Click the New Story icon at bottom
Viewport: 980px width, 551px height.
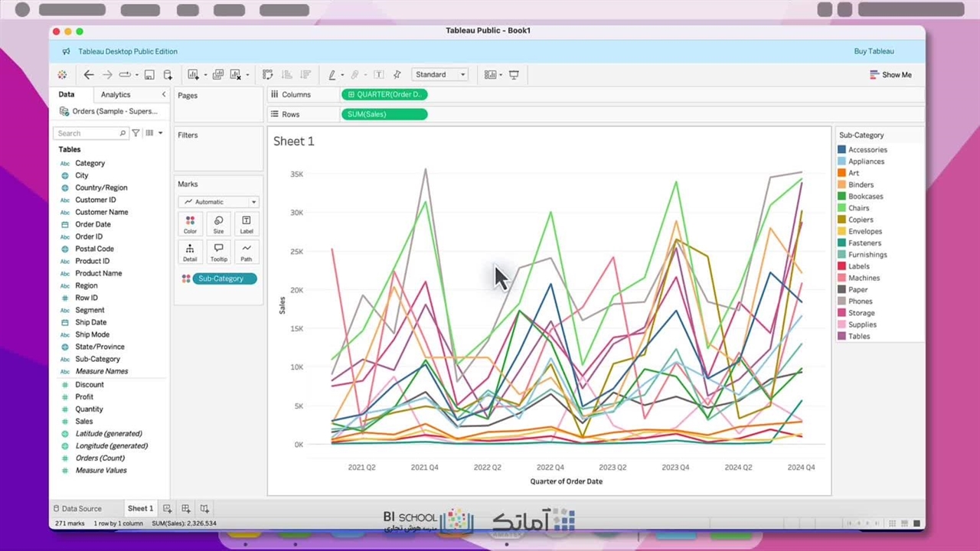click(x=204, y=509)
